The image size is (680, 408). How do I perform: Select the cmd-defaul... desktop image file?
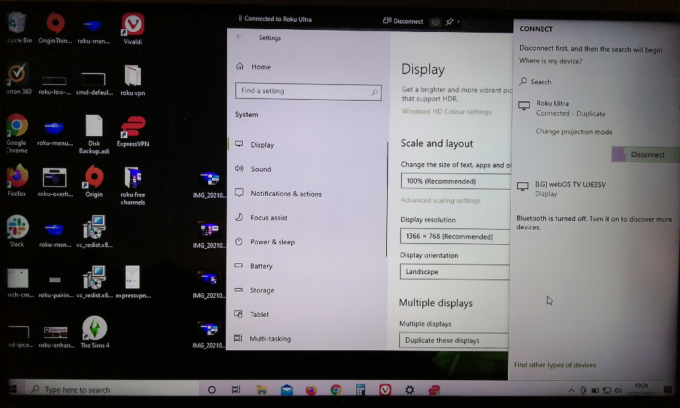[x=94, y=83]
